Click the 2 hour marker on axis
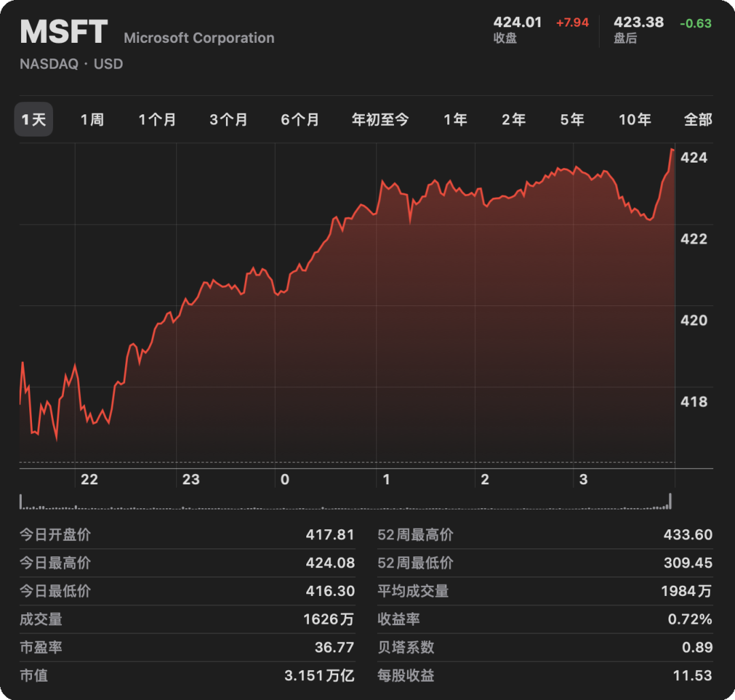735x700 pixels. coord(485,480)
